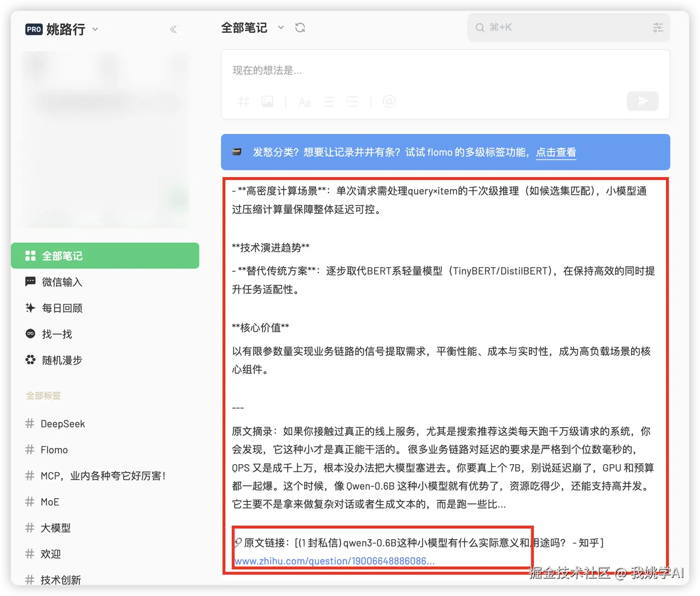The width and height of the screenshot is (700, 596).
Task: Click the 现在的想法是 note input
Action: (x=445, y=71)
